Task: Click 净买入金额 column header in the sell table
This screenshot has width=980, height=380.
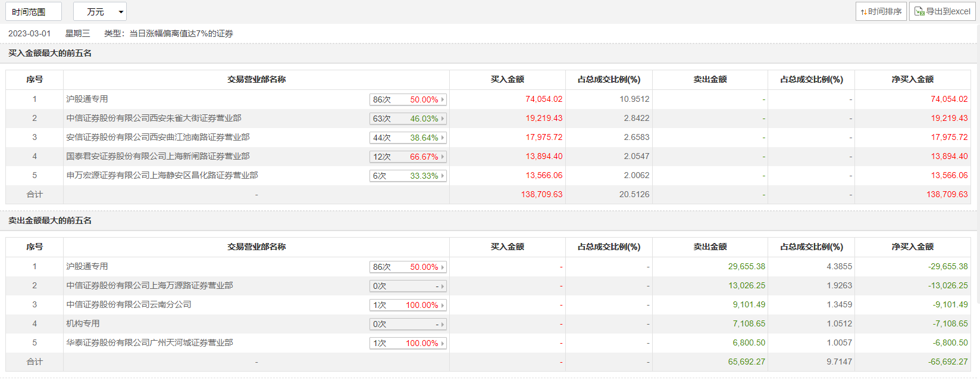Action: [x=912, y=247]
